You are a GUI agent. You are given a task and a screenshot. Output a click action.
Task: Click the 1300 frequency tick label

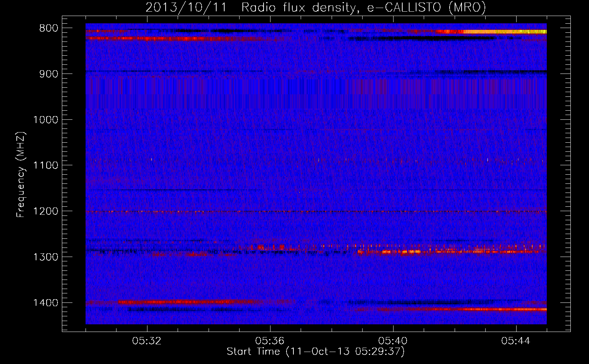[x=46, y=257]
